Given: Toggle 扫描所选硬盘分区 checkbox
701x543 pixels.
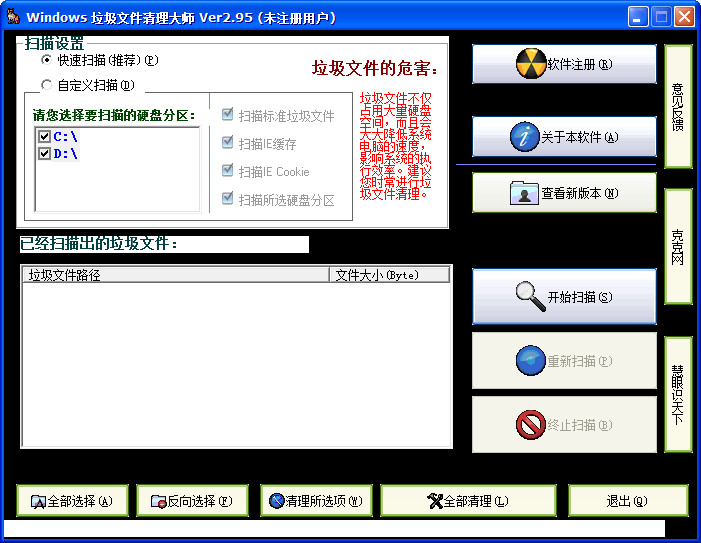Looking at the screenshot, I should point(228,198).
